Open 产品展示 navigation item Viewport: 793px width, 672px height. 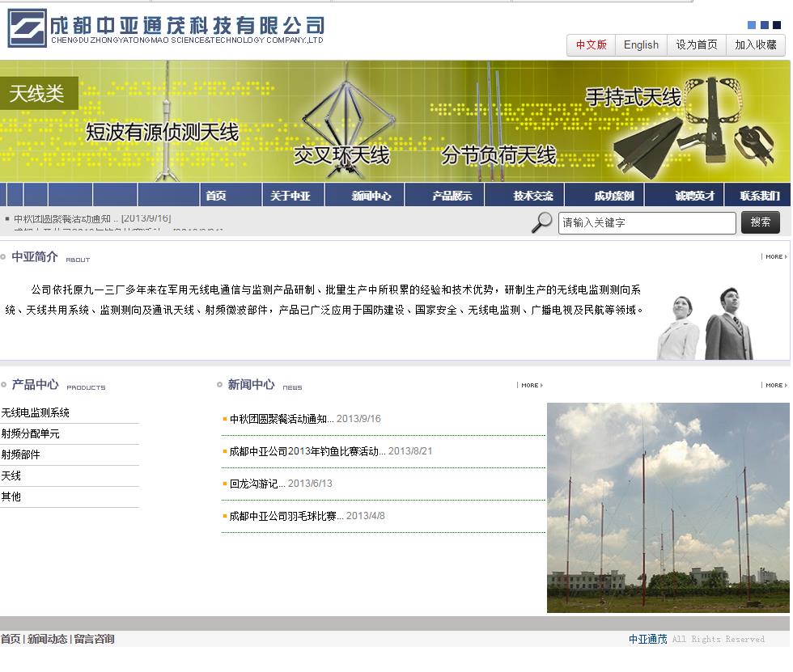pyautogui.click(x=452, y=196)
